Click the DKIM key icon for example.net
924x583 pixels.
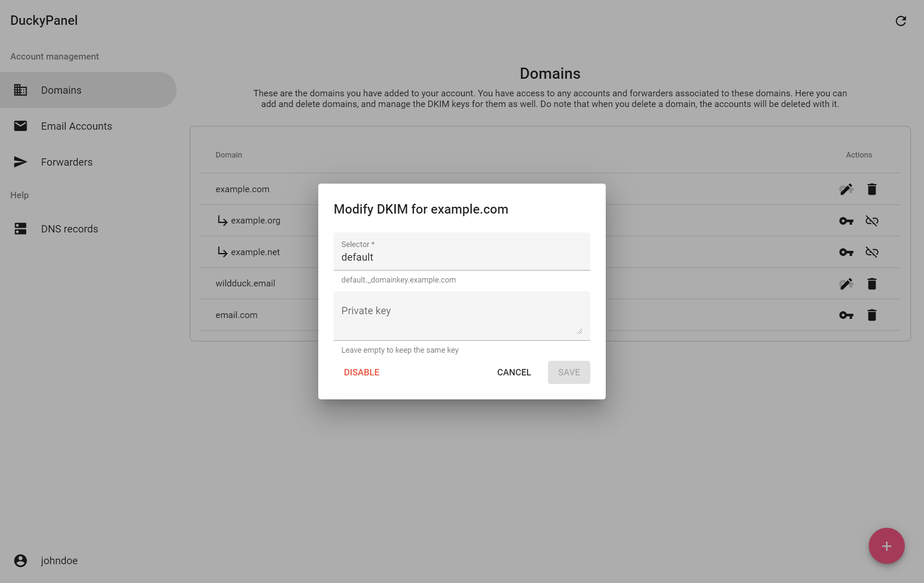point(846,251)
